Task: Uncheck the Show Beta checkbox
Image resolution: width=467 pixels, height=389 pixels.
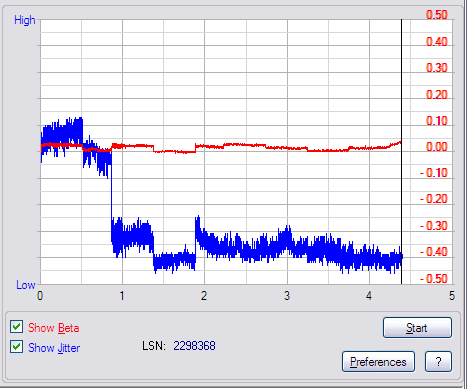Action: [16, 327]
